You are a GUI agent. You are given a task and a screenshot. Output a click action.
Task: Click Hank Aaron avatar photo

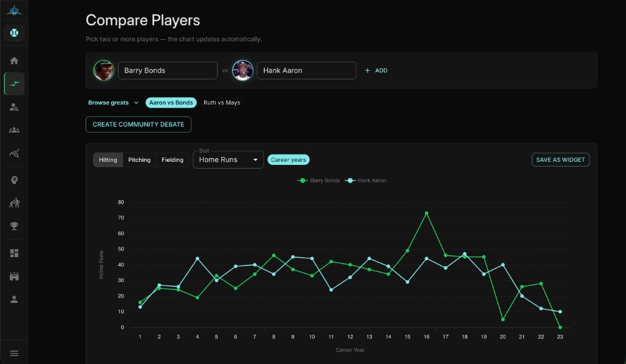click(x=242, y=71)
